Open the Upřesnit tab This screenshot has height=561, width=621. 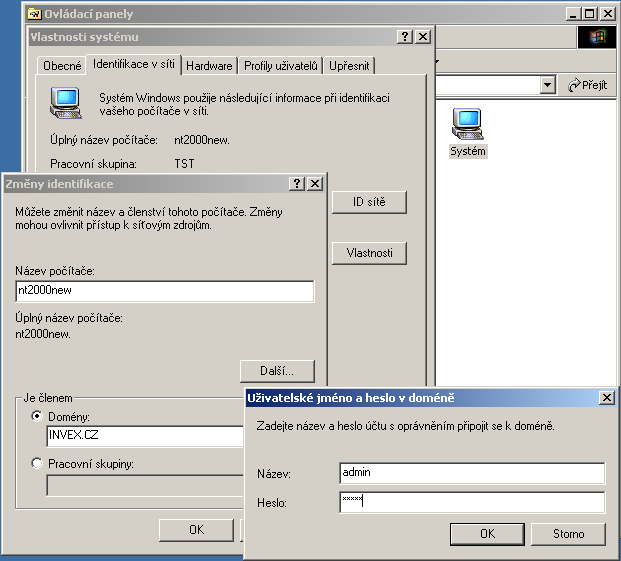point(349,66)
